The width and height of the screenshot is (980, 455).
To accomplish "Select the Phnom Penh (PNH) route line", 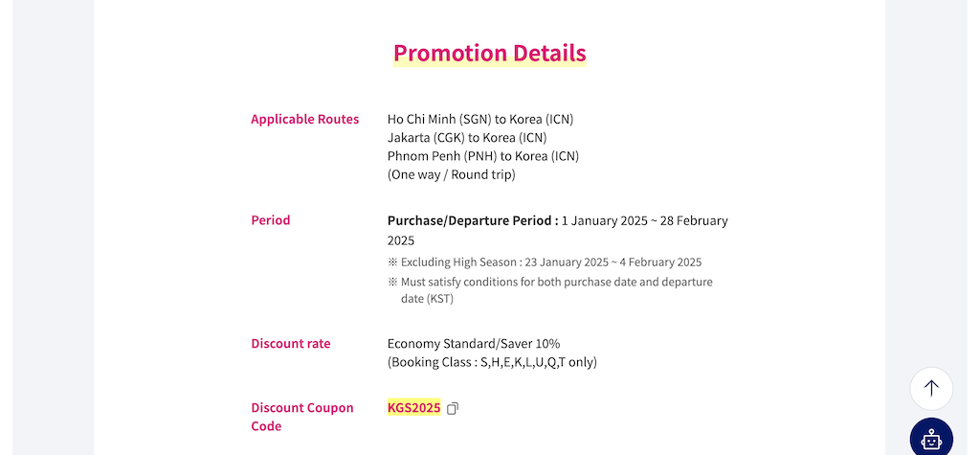I will [x=483, y=156].
